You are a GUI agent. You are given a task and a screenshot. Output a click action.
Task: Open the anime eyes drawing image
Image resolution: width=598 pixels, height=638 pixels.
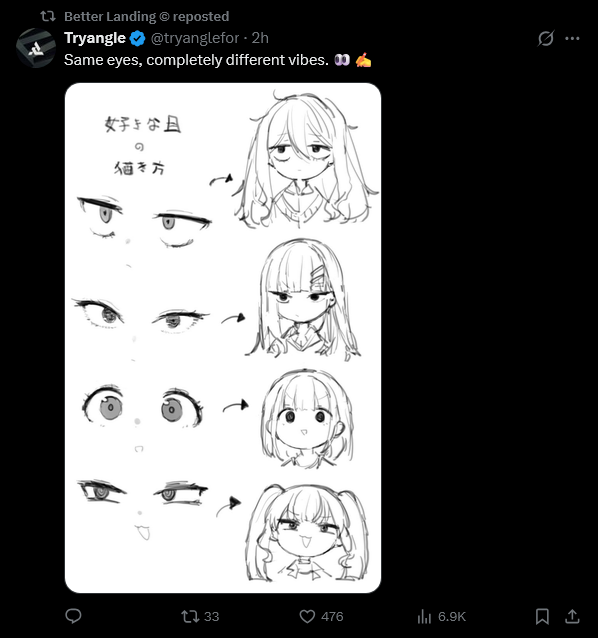click(223, 338)
